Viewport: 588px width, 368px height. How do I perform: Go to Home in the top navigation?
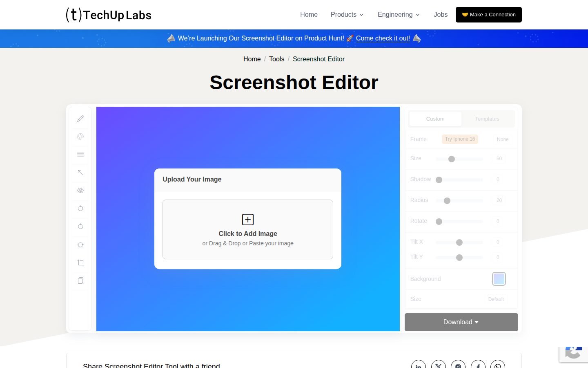pos(309,15)
